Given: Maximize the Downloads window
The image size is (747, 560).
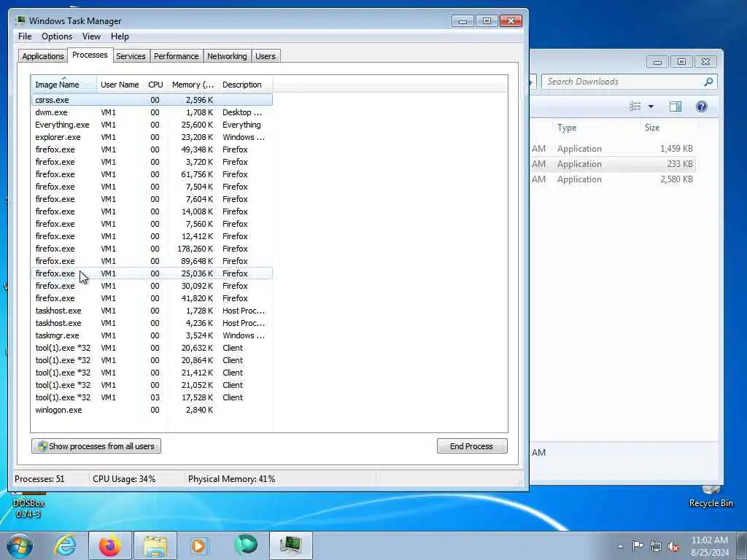Looking at the screenshot, I should click(x=681, y=62).
